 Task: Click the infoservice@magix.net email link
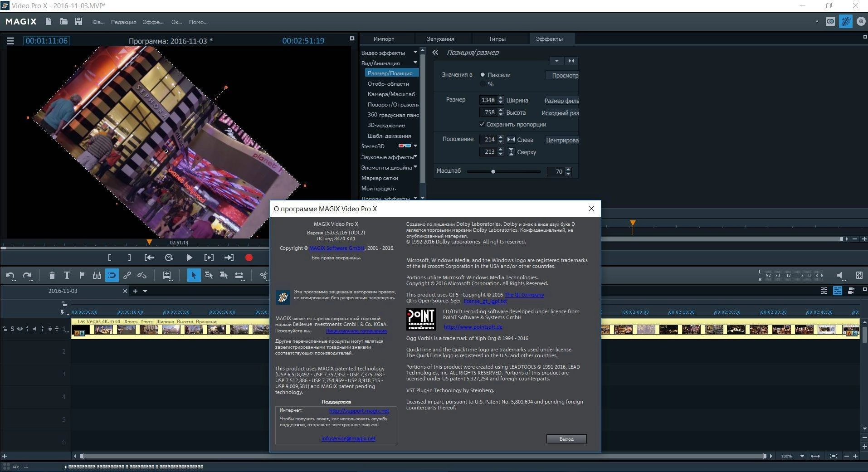(x=348, y=438)
